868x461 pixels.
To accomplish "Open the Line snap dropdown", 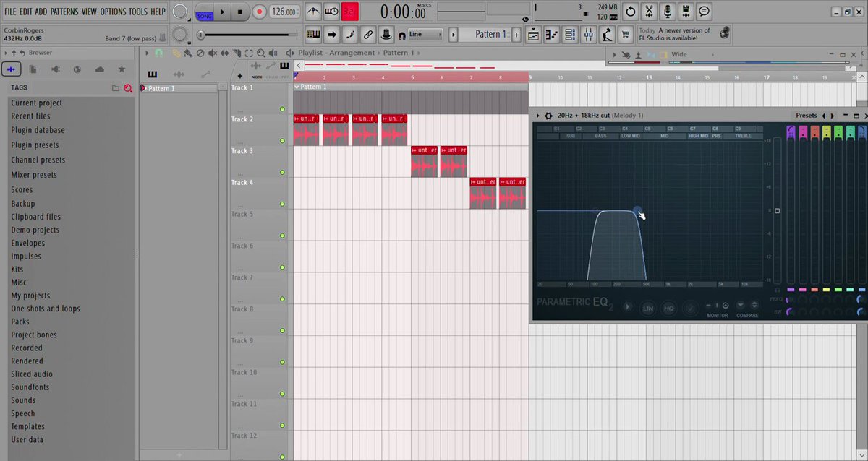I will click(x=424, y=34).
